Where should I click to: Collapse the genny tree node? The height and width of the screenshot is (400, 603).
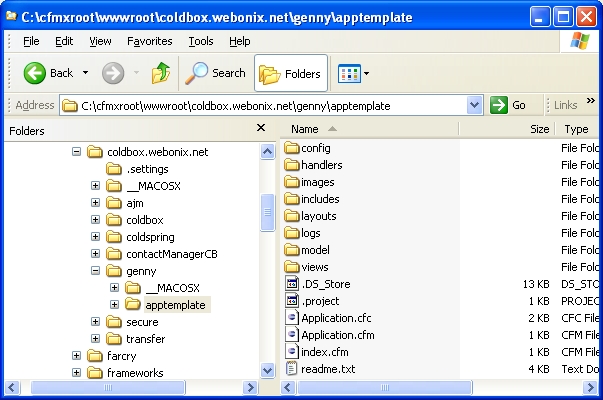(95, 271)
